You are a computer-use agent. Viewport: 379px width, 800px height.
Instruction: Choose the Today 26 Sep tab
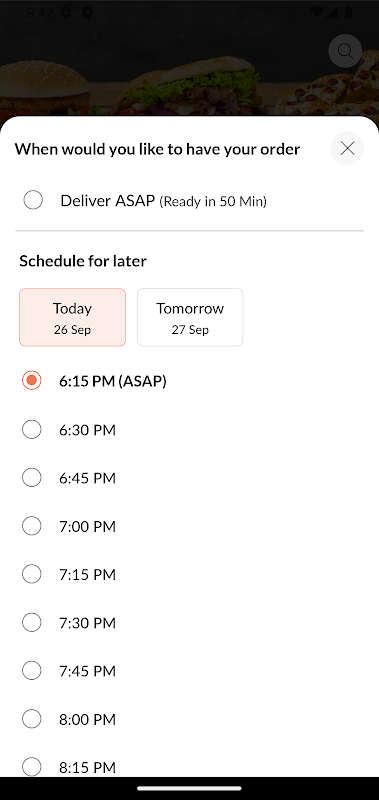tap(72, 317)
